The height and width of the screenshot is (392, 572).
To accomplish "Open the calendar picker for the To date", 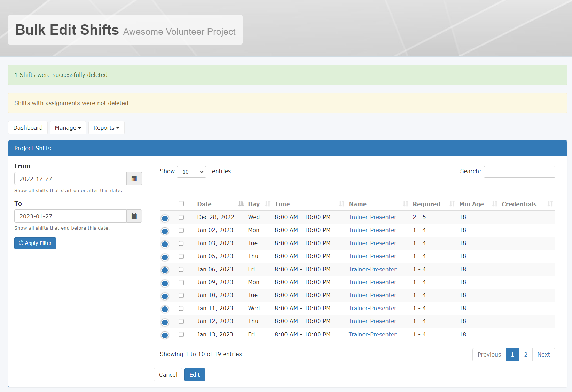I will (134, 216).
